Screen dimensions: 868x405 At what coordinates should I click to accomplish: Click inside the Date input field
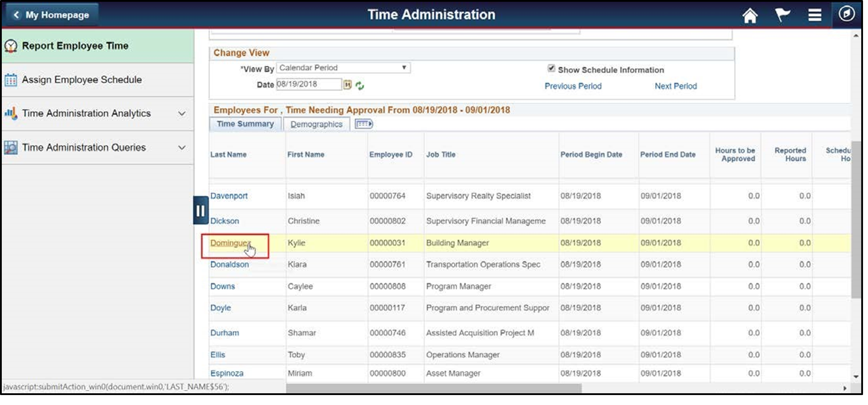(x=308, y=84)
